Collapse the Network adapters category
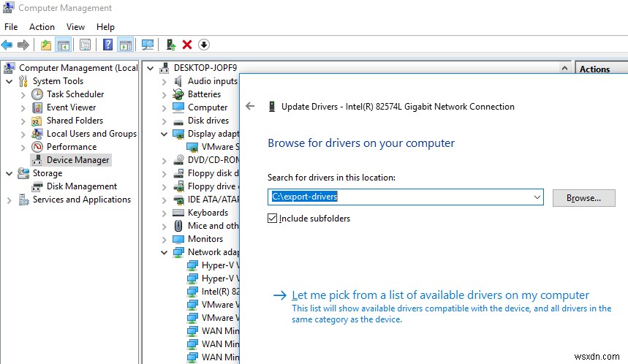The height and width of the screenshot is (364, 628). point(164,252)
